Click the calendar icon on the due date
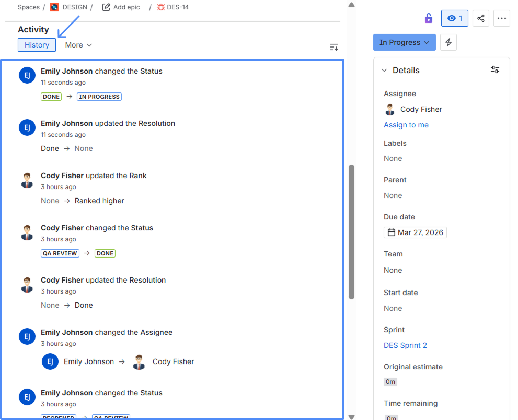 coord(392,232)
